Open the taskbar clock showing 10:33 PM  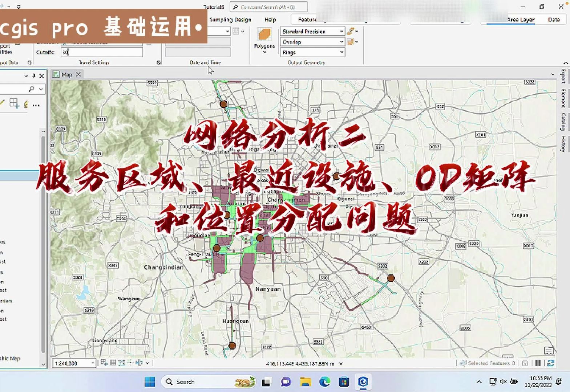click(x=538, y=381)
